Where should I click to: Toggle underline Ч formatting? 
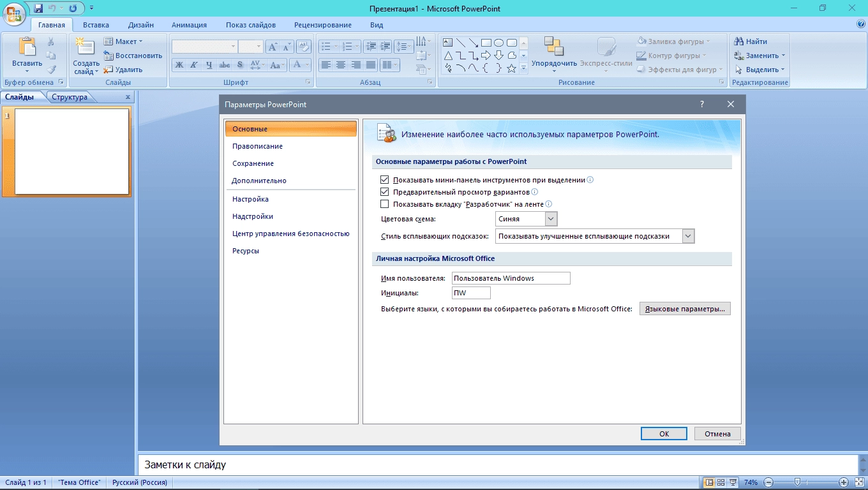coord(209,65)
